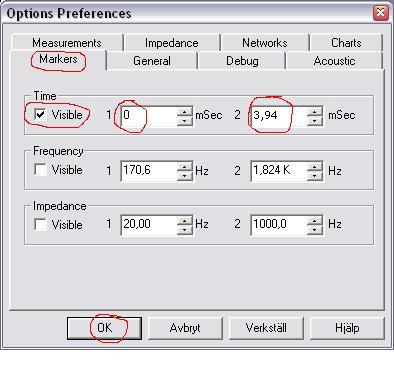Screen dimensions: 394x392
Task: Uncheck the Time Visible checkbox
Action: tap(40, 115)
